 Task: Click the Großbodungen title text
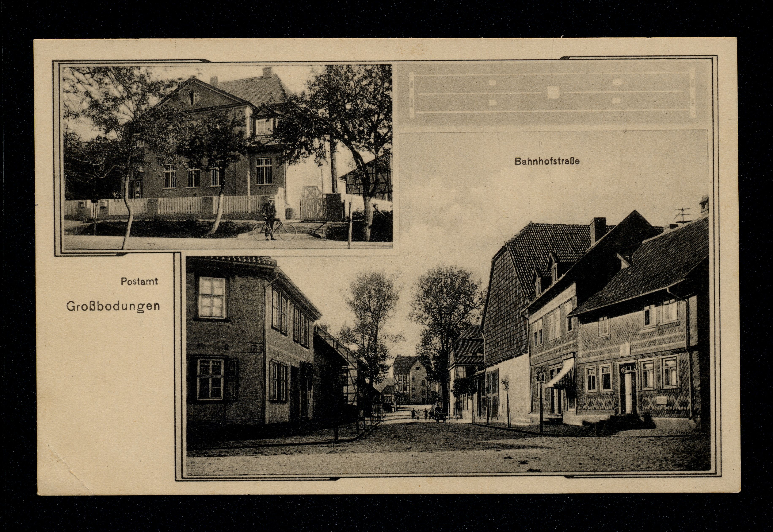coord(113,306)
